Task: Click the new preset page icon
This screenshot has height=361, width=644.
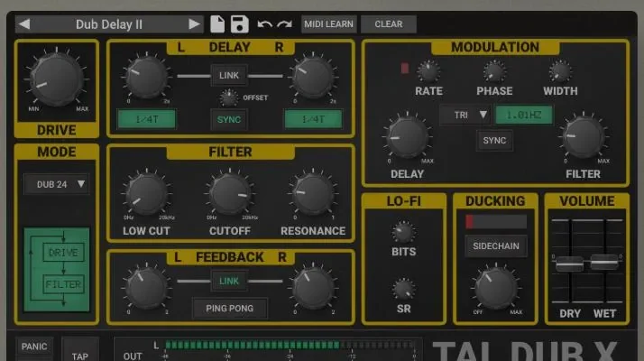Action: [x=217, y=24]
